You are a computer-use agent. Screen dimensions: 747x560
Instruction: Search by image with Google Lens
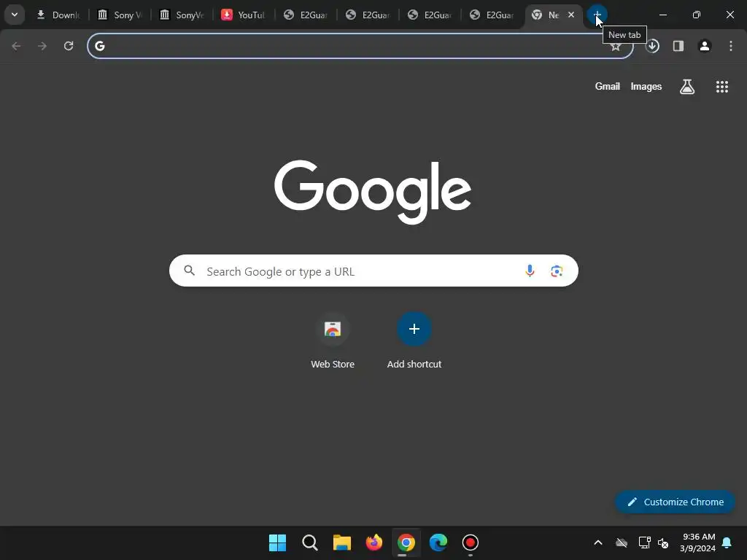click(557, 271)
